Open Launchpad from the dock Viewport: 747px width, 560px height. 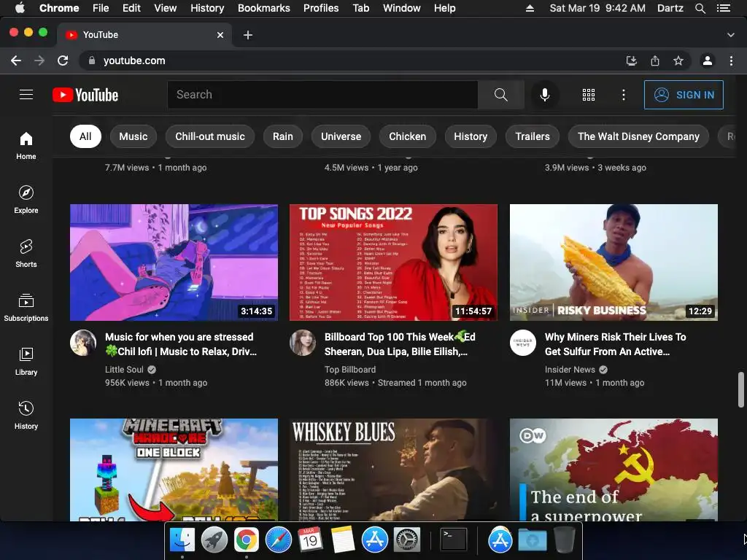(214, 540)
